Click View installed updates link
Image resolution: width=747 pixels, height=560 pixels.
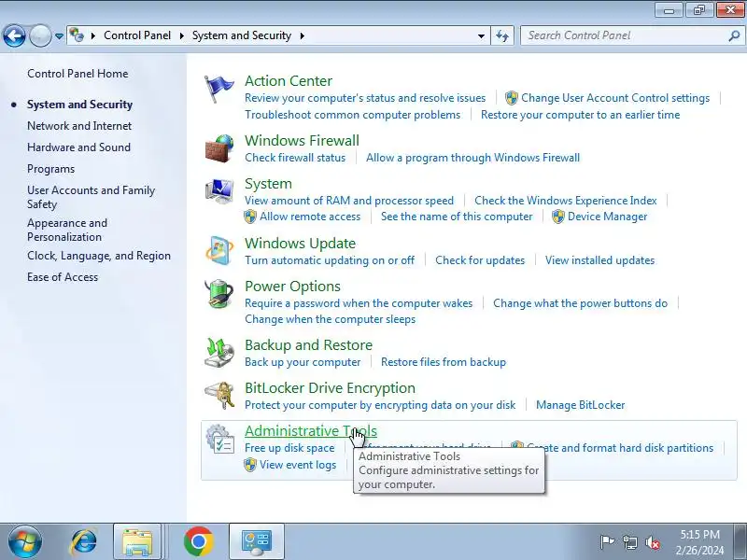coord(599,260)
